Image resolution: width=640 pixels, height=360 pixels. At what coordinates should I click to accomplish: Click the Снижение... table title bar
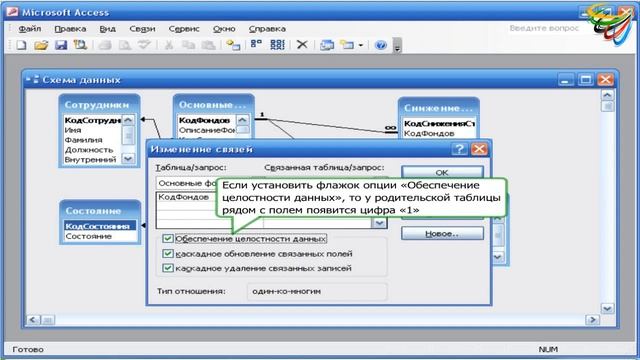click(x=438, y=108)
